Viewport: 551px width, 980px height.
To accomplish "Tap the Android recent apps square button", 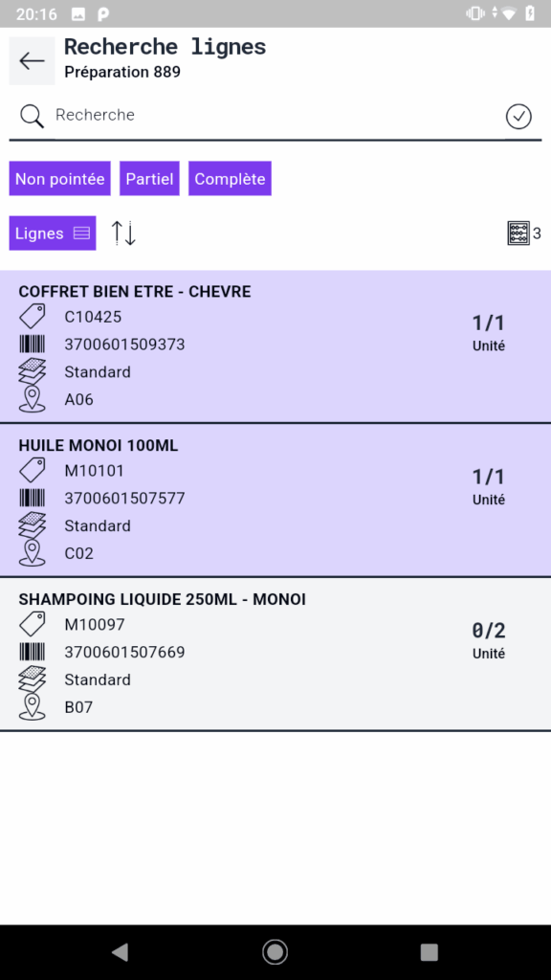I will click(x=430, y=952).
